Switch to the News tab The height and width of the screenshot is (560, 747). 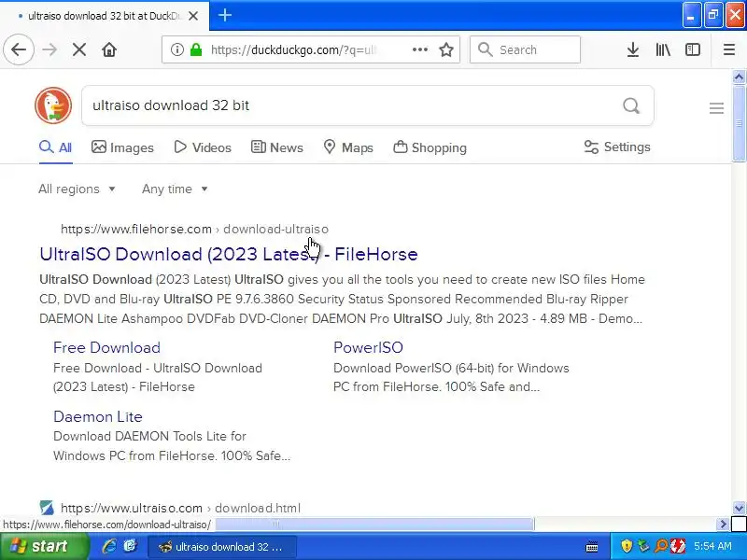point(276,147)
